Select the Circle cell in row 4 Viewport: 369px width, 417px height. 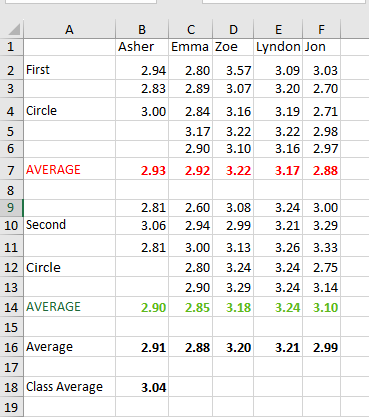point(69,109)
